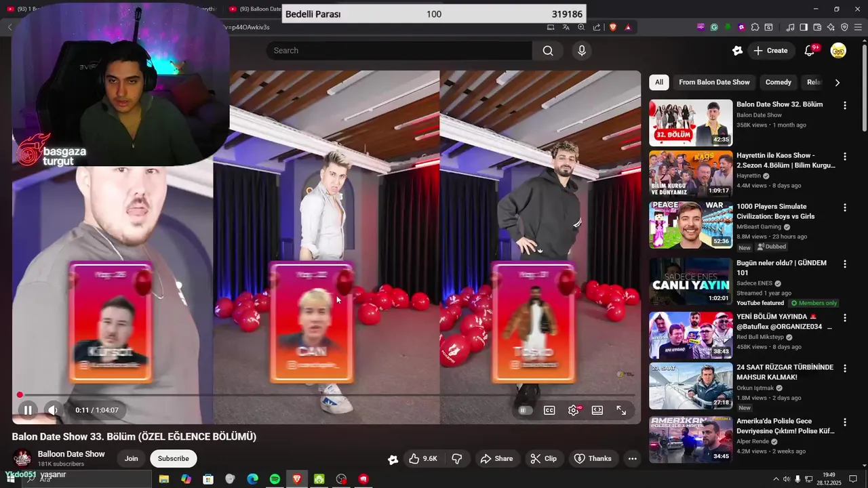
Task: Open options for Hayrettin ile Kaos Show video
Action: [845, 157]
